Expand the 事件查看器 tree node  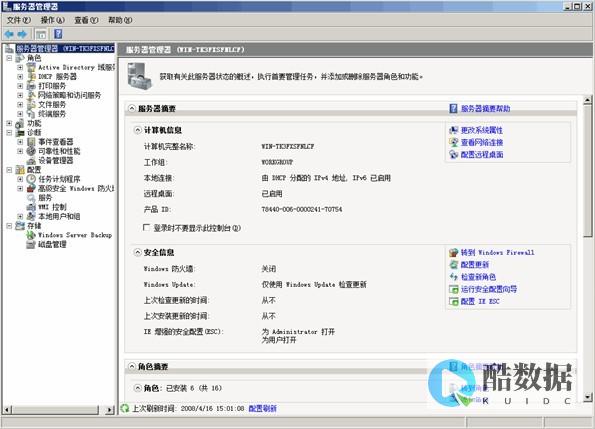click(x=20, y=142)
